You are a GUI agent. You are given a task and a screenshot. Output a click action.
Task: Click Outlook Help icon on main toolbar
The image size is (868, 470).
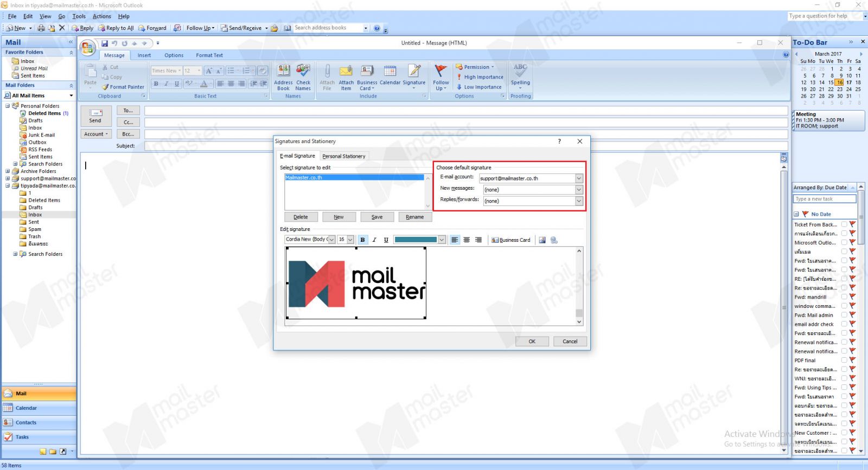[377, 28]
